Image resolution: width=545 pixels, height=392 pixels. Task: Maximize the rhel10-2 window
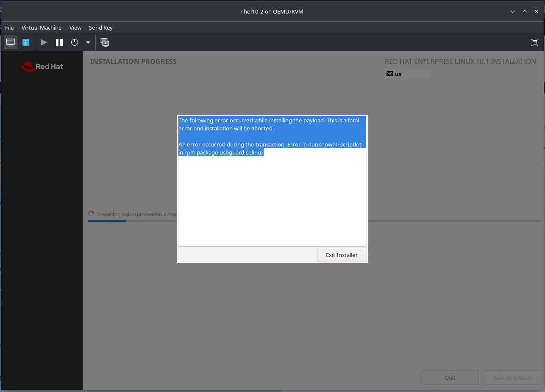tap(525, 11)
